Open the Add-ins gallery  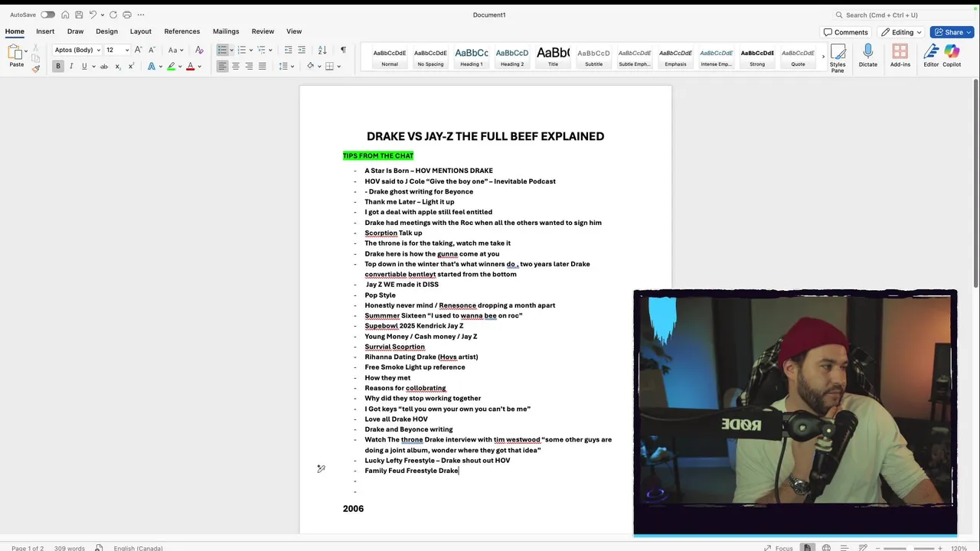[x=900, y=56]
